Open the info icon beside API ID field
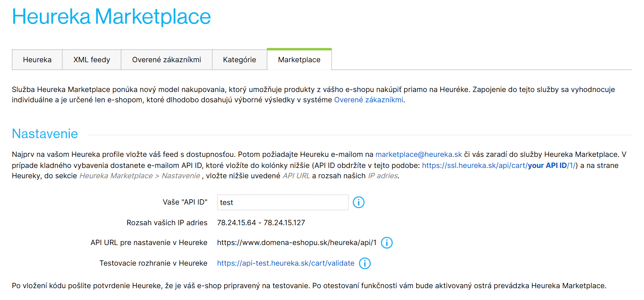This screenshot has width=644, height=300. [x=358, y=202]
